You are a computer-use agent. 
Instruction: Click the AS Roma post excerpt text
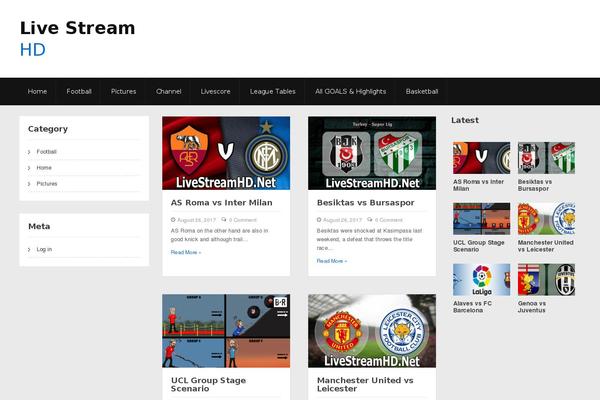[x=219, y=235]
